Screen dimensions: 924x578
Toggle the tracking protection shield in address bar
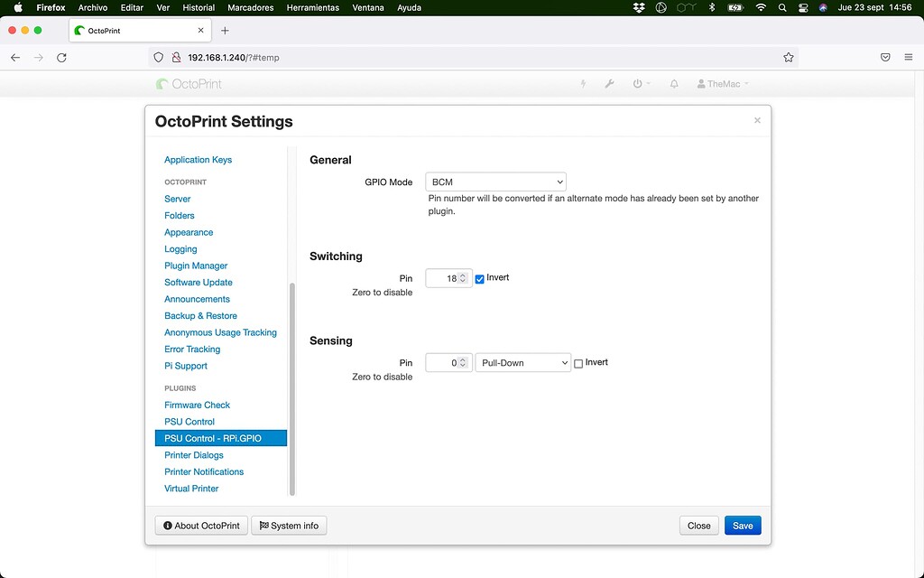(x=158, y=56)
